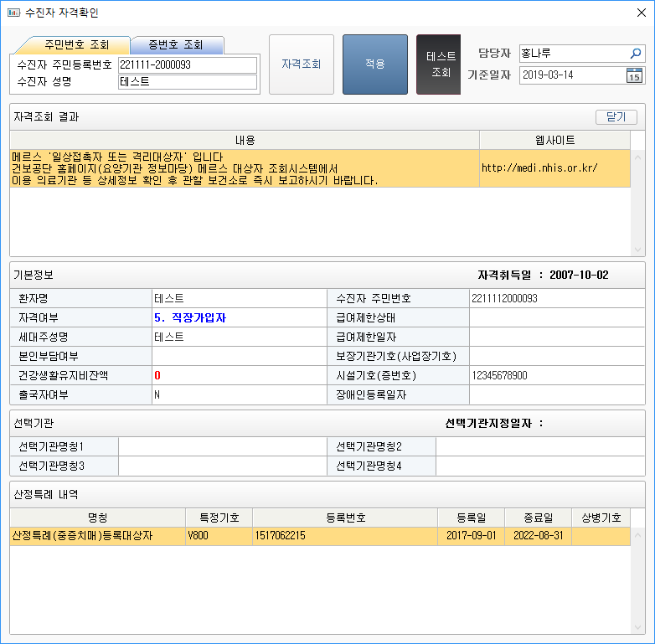Switch to the 증번호 조회 tab

tap(176, 45)
